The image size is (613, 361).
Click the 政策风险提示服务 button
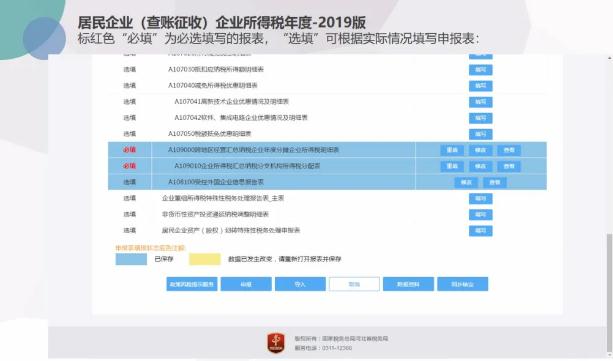click(x=192, y=284)
